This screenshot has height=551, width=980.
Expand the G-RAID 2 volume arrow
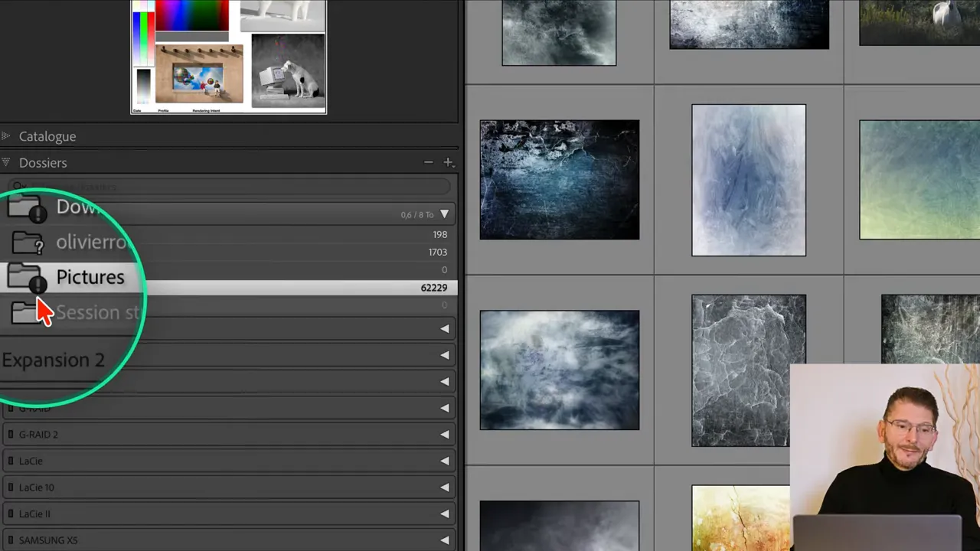[x=444, y=435]
